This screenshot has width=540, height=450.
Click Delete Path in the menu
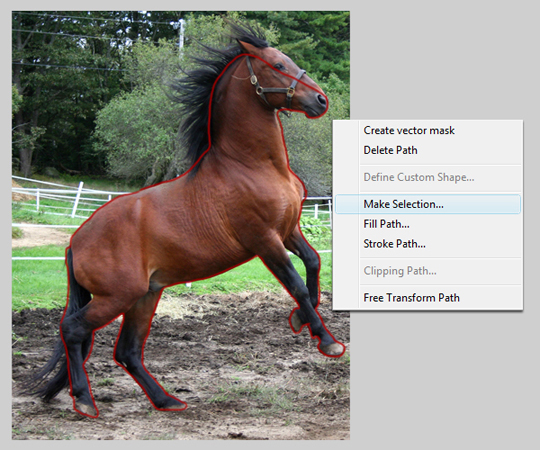click(x=390, y=150)
